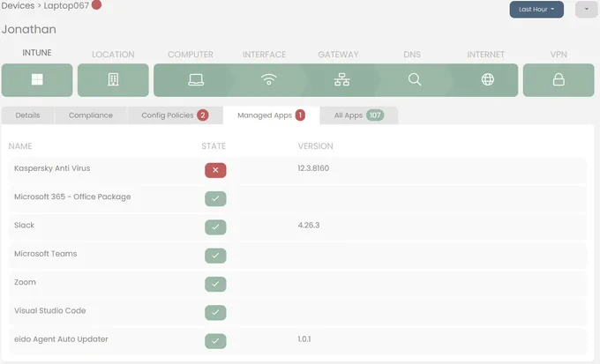The width and height of the screenshot is (600, 364).
Task: Click the INTERFACE section label
Action: 264,55
